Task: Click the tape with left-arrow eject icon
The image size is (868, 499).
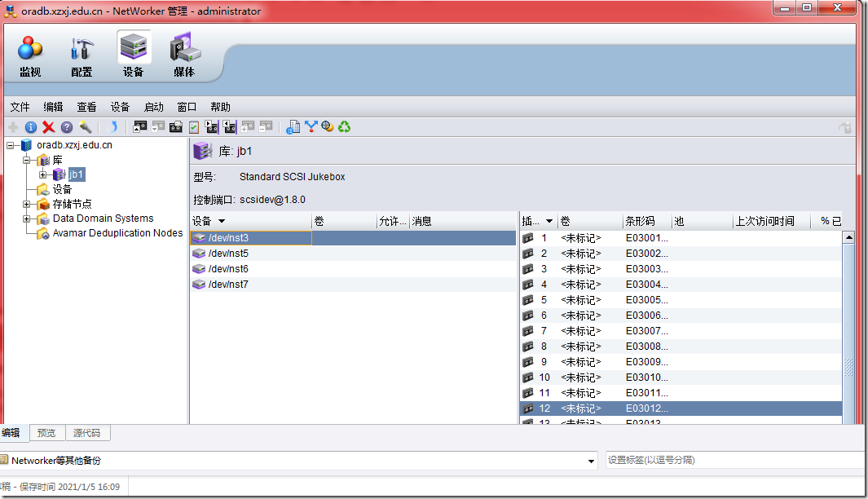Action: [x=229, y=127]
